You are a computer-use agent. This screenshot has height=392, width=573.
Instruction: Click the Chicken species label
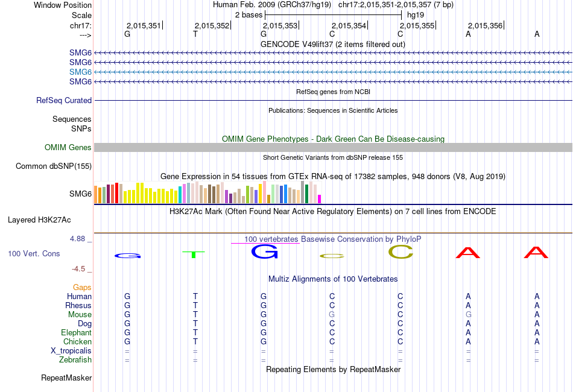[x=77, y=341]
